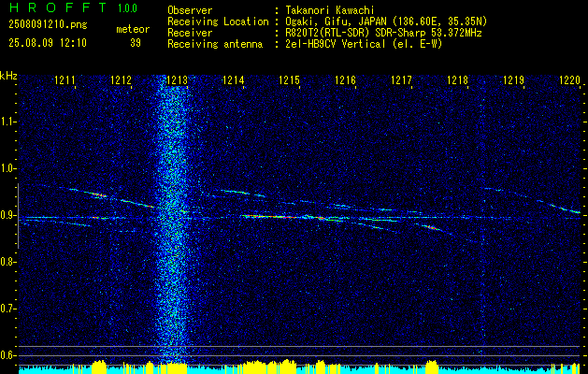Click the Receiving antenna label
This screenshot has width=588, height=374.
coord(215,44)
